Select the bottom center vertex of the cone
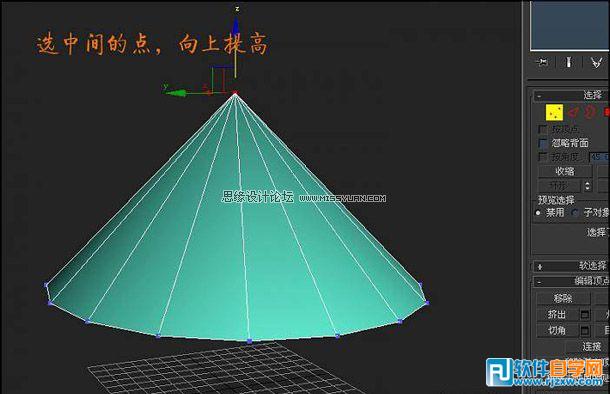The image size is (610, 394). (x=250, y=341)
